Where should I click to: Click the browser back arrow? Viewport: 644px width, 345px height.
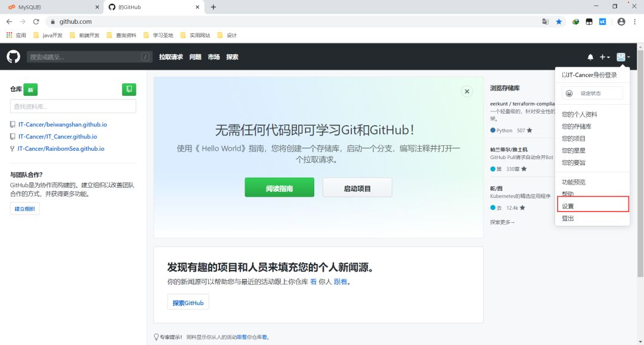click(x=9, y=21)
